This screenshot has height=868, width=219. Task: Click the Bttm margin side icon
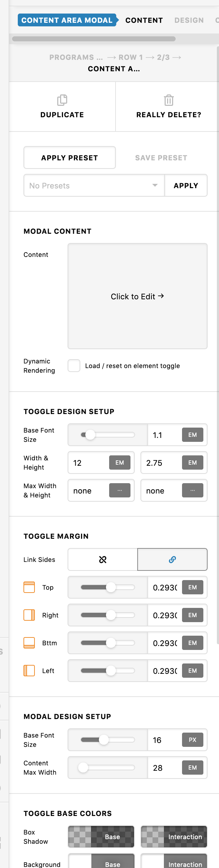29,643
